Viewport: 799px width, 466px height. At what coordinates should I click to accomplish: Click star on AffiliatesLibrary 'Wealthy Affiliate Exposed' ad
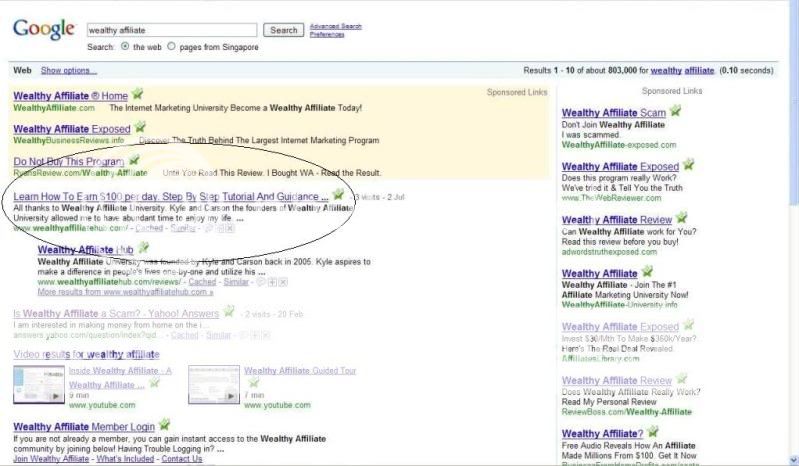point(688,325)
